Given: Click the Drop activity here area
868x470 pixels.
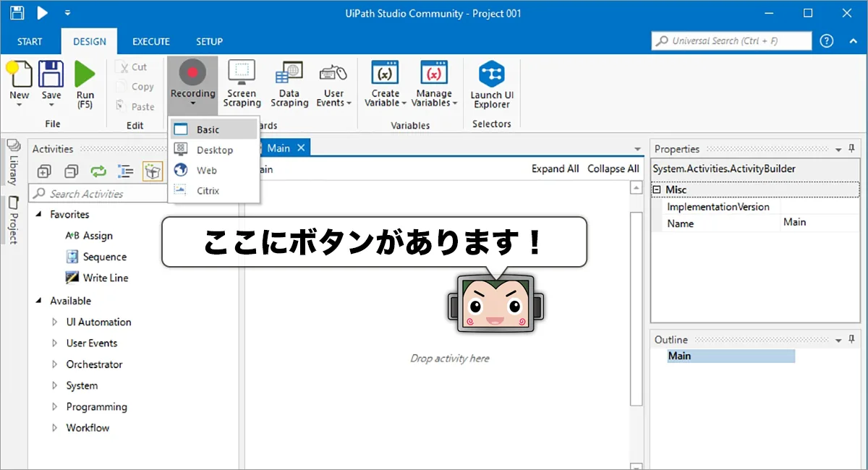Looking at the screenshot, I should pyautogui.click(x=449, y=358).
